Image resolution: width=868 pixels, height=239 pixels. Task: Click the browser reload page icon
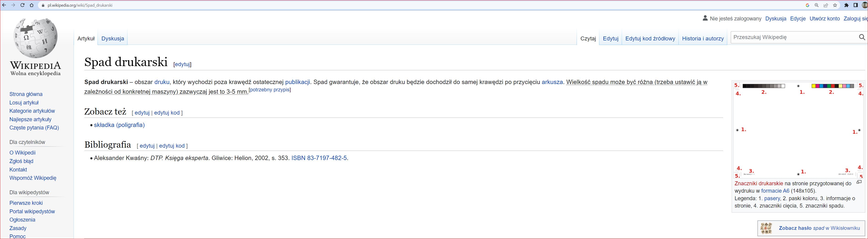pos(23,5)
